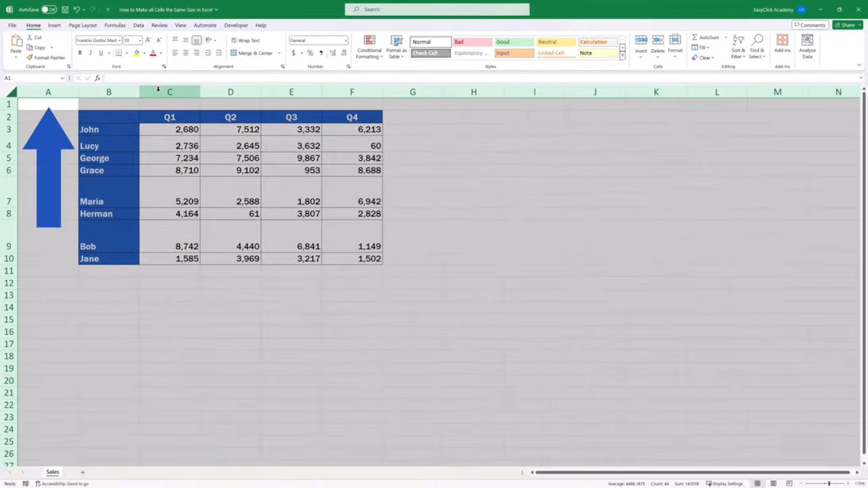The image size is (868, 488).
Task: Open the Find & Select tool
Action: coord(757,41)
